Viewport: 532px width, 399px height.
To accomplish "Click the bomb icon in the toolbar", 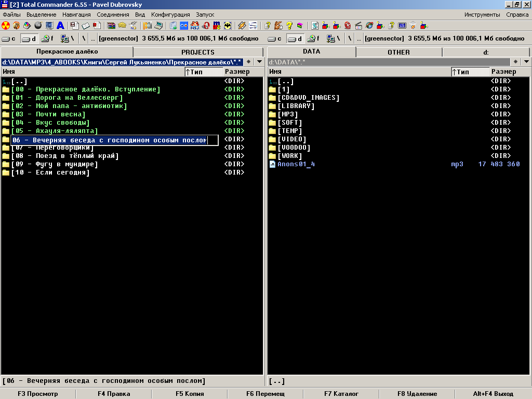I will click(38, 26).
